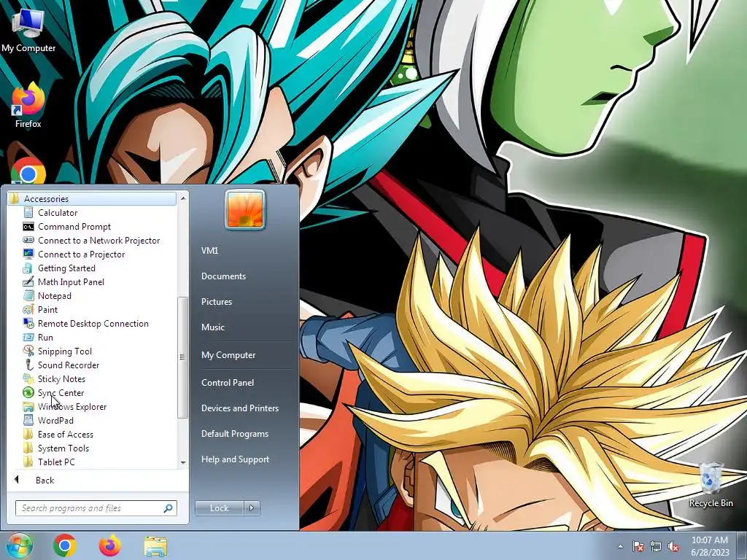This screenshot has height=560, width=747.
Task: Open Devices and Printers
Action: click(x=240, y=408)
